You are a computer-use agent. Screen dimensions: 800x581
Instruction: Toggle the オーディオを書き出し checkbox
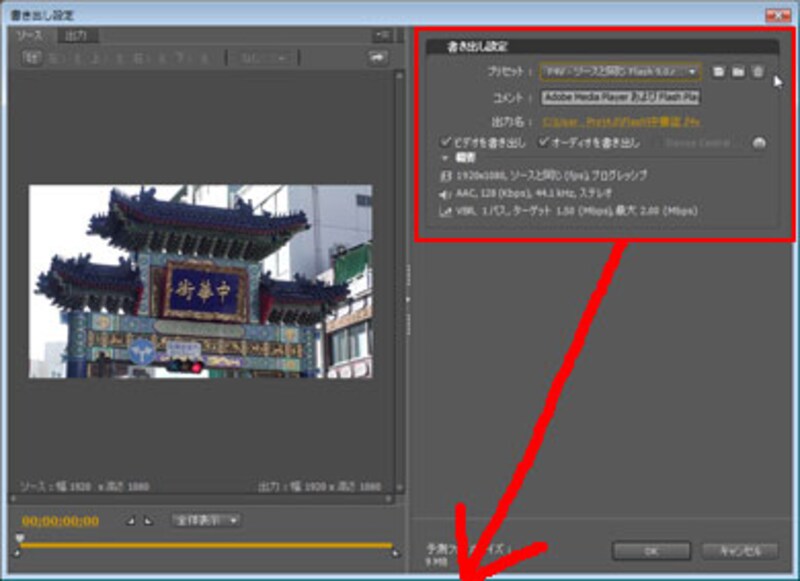[x=545, y=143]
